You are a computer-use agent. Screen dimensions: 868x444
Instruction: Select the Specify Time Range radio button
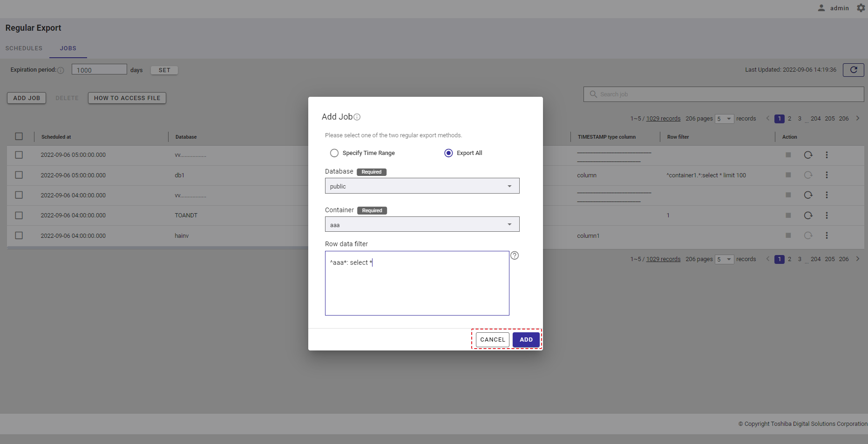[x=334, y=153]
